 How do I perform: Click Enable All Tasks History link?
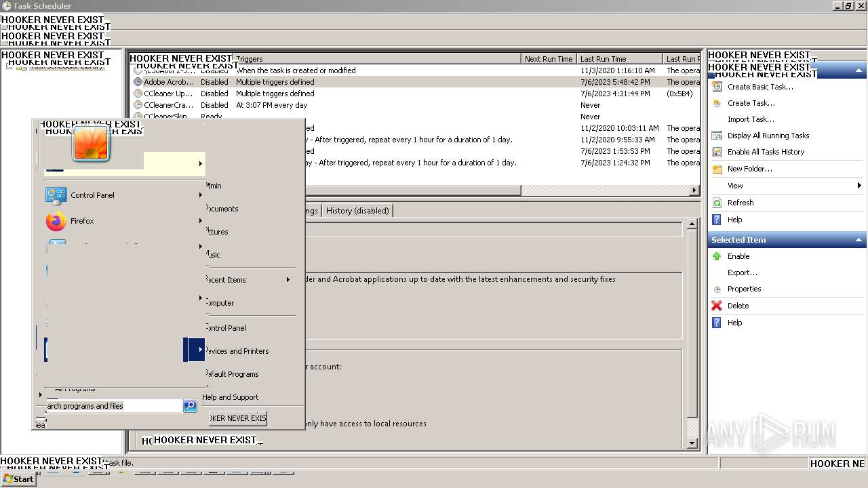[x=766, y=152]
